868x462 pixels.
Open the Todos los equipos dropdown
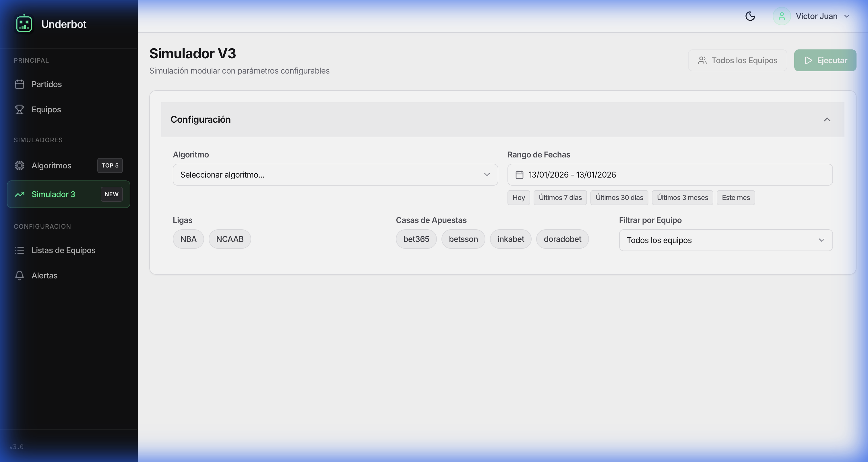[x=725, y=240]
